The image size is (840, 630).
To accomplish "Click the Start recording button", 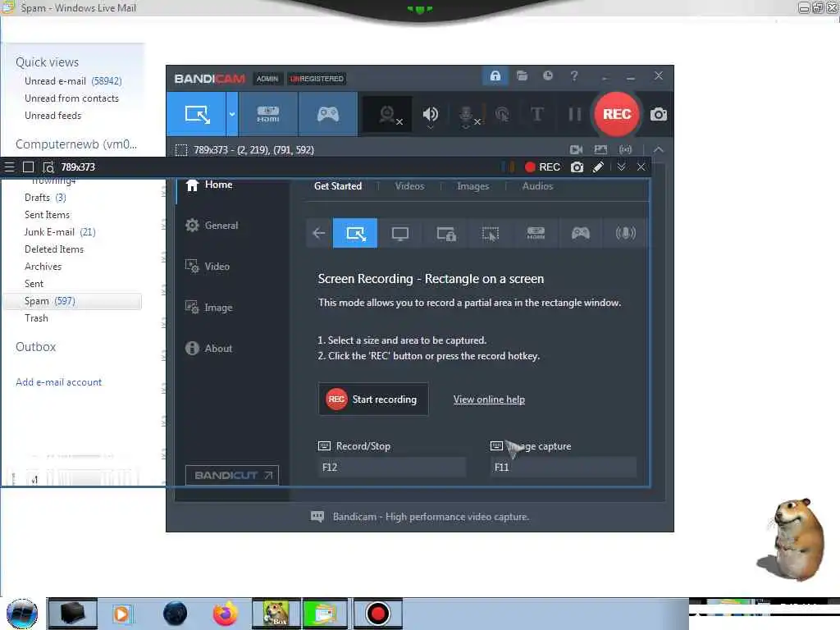I will point(373,399).
